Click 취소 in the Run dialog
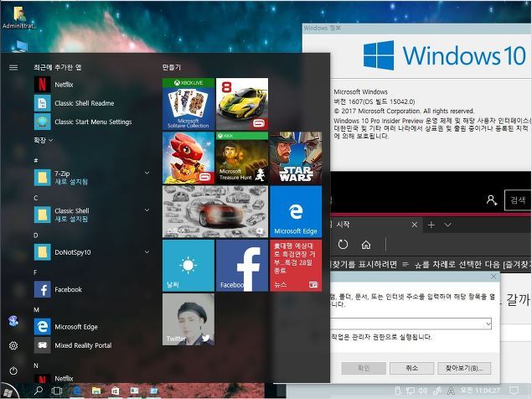This screenshot has width=532, height=399. [x=412, y=368]
